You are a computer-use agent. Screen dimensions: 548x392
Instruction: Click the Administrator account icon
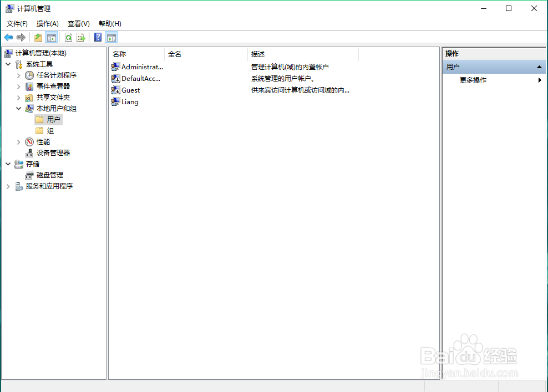116,67
